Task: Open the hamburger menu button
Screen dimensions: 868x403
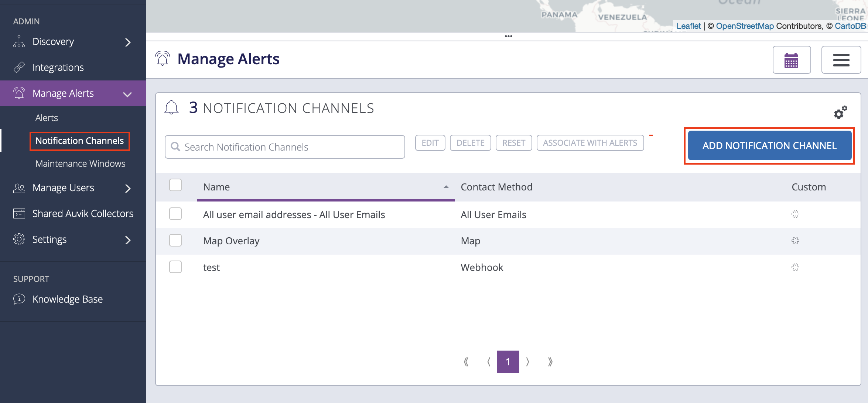Action: (841, 60)
